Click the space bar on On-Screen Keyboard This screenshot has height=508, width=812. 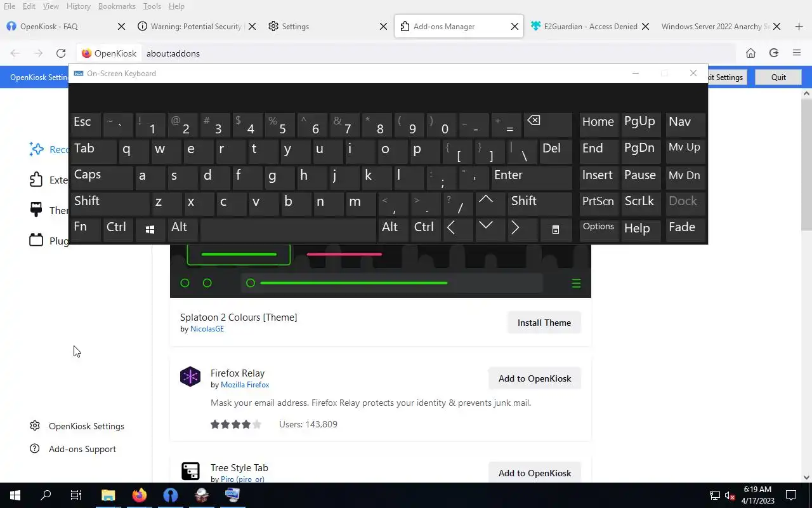(288, 230)
